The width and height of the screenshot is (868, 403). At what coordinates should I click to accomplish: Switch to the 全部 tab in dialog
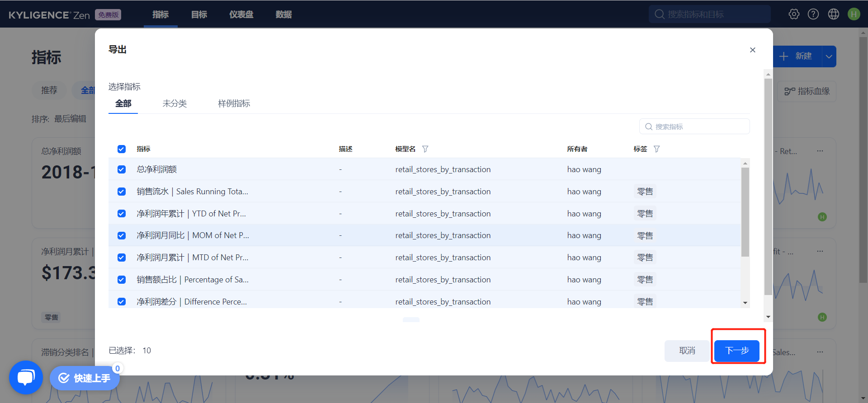(123, 103)
